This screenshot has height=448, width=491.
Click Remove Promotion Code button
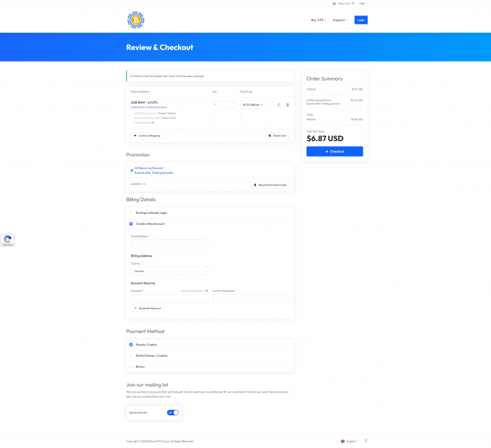(x=270, y=184)
